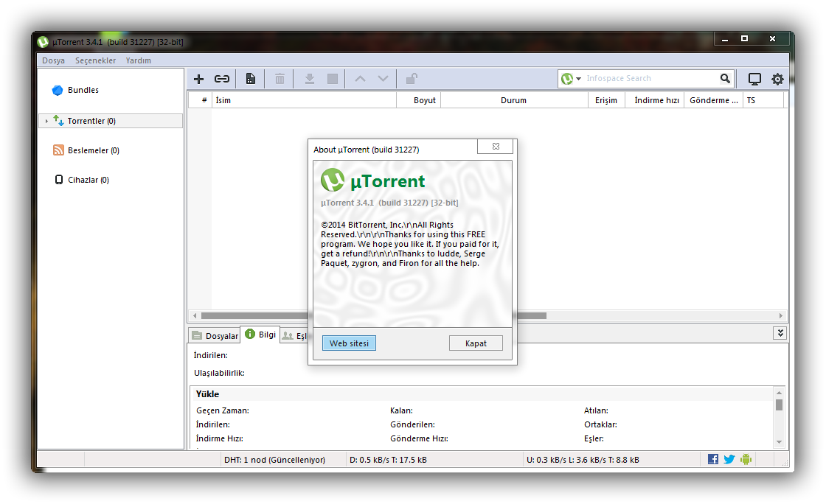The image size is (826, 504).
Task: Open the search provider dropdown arrow
Action: tap(579, 79)
